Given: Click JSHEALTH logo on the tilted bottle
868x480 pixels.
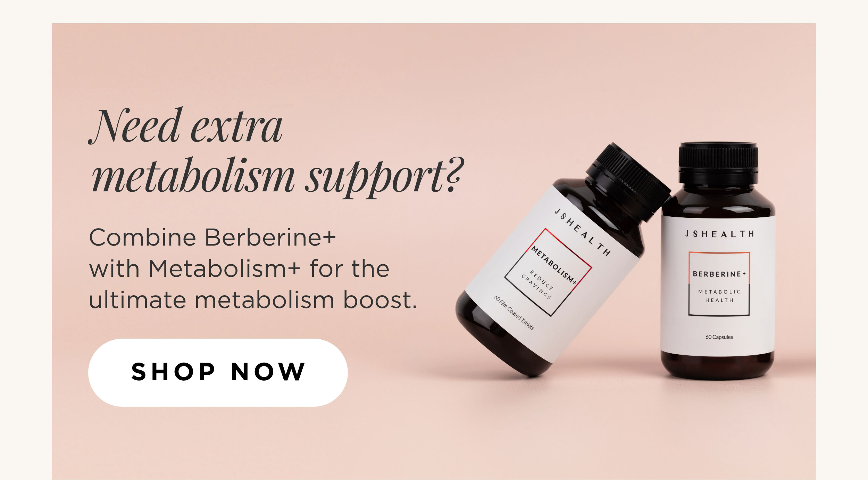Looking at the screenshot, I should point(582,232).
